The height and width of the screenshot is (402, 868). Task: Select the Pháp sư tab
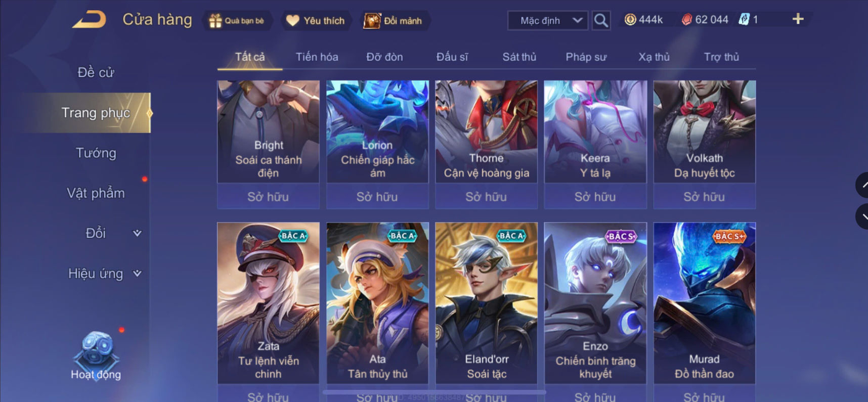click(x=586, y=57)
